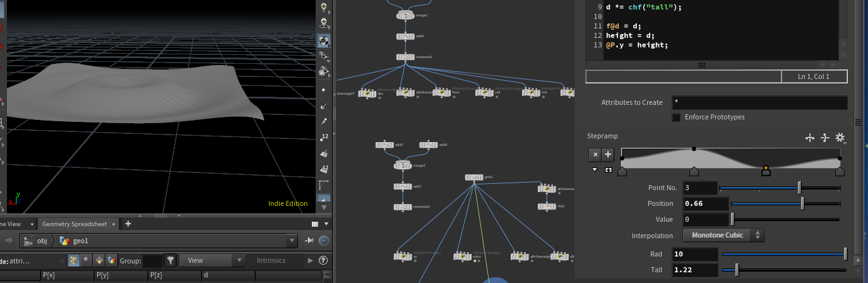Click the Position value field
Viewport: 868px width, 283px height.
(x=706, y=203)
